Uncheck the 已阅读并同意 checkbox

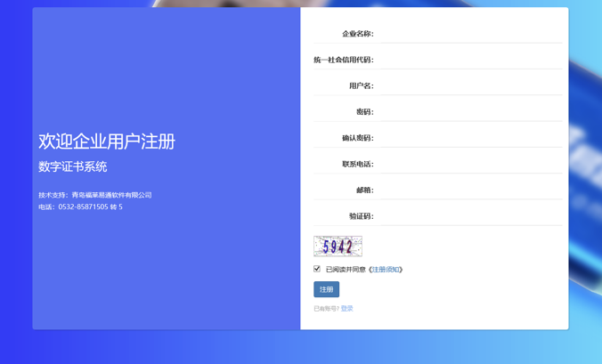[x=317, y=269]
